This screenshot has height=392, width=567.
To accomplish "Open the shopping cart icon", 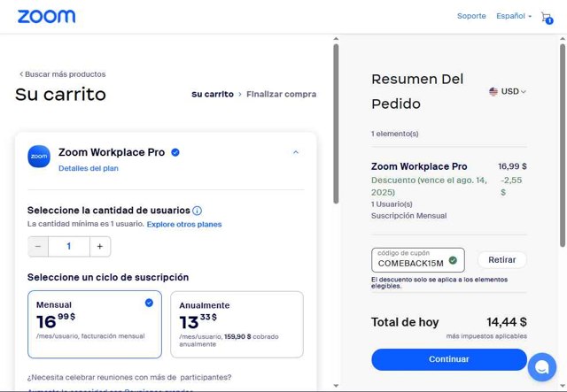I will [x=547, y=17].
